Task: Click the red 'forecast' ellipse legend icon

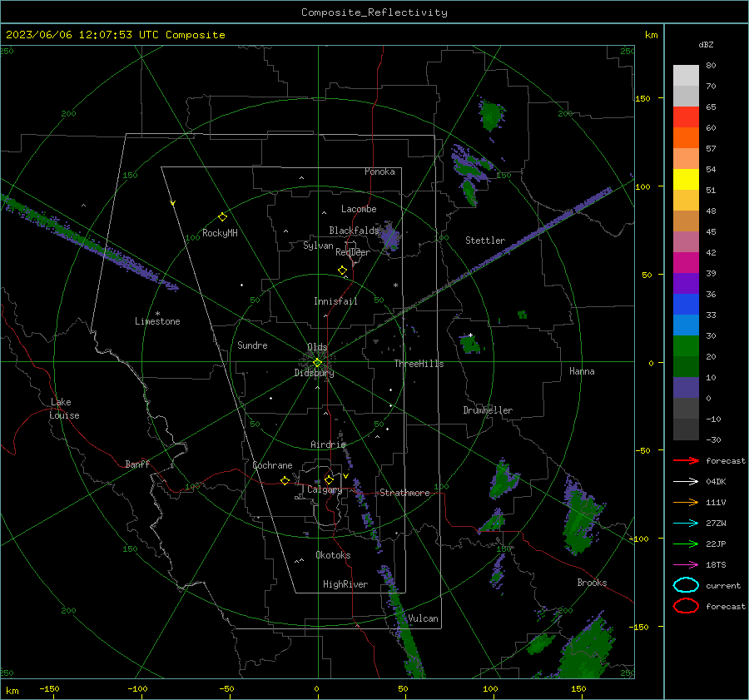Action: pos(686,606)
